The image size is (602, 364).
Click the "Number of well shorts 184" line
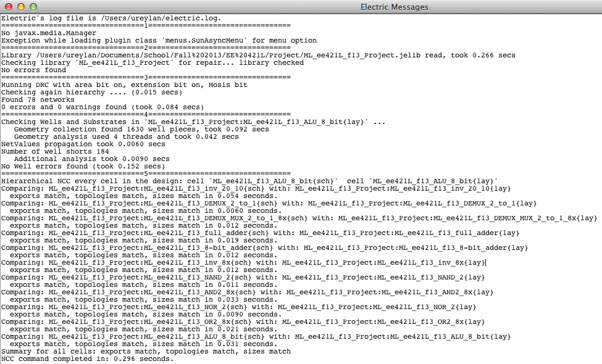[55, 151]
